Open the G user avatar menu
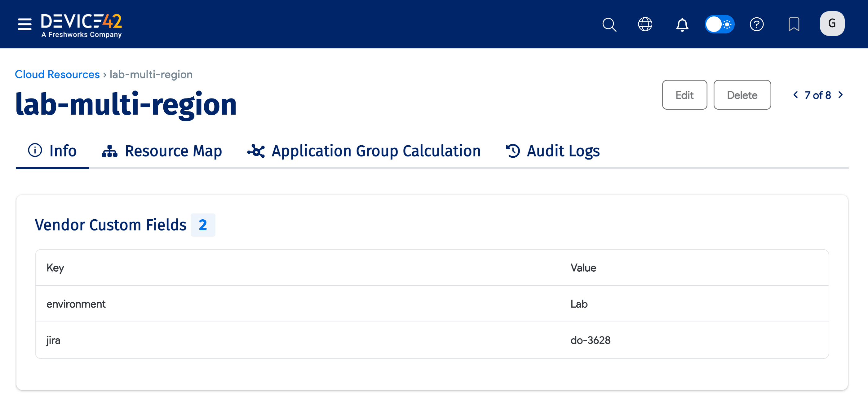Screen dimensions: 868x399 pyautogui.click(x=832, y=24)
